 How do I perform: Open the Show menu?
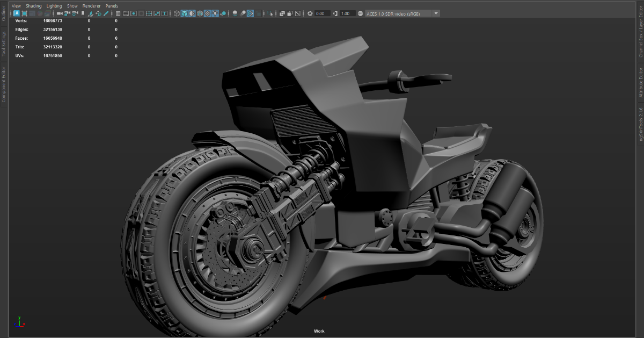(x=72, y=6)
